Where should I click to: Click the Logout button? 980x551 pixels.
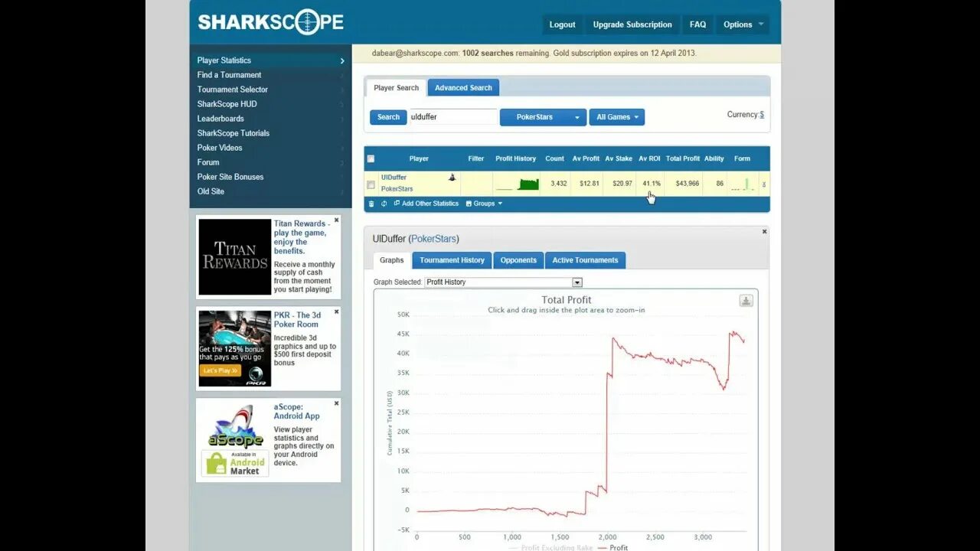pyautogui.click(x=562, y=24)
